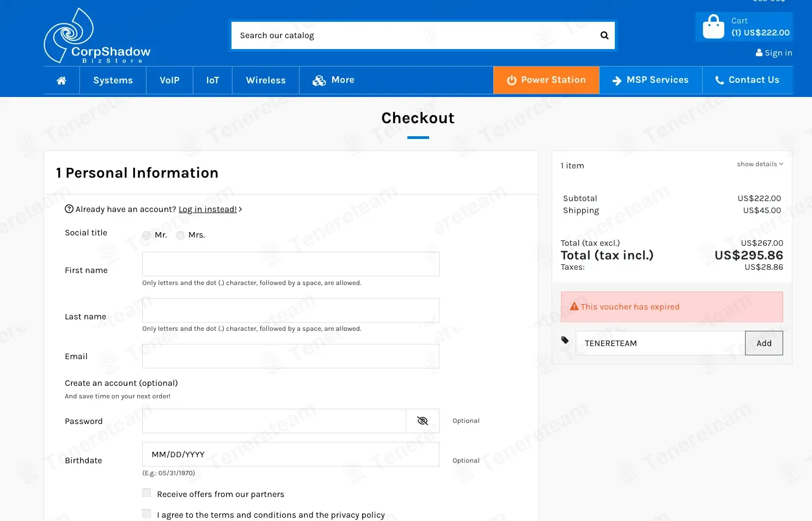The width and height of the screenshot is (812, 521).
Task: Click the search magnifier icon
Action: coord(604,35)
